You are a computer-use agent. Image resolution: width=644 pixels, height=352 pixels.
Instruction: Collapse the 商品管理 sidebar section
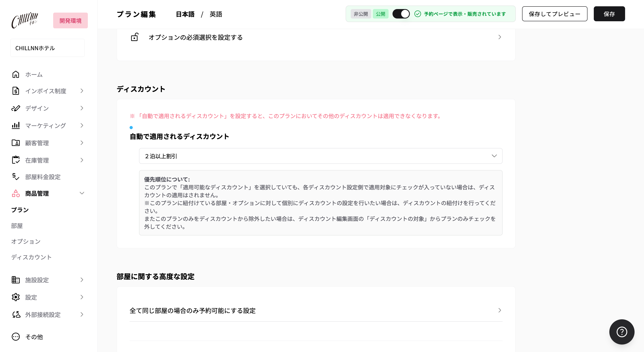click(82, 193)
